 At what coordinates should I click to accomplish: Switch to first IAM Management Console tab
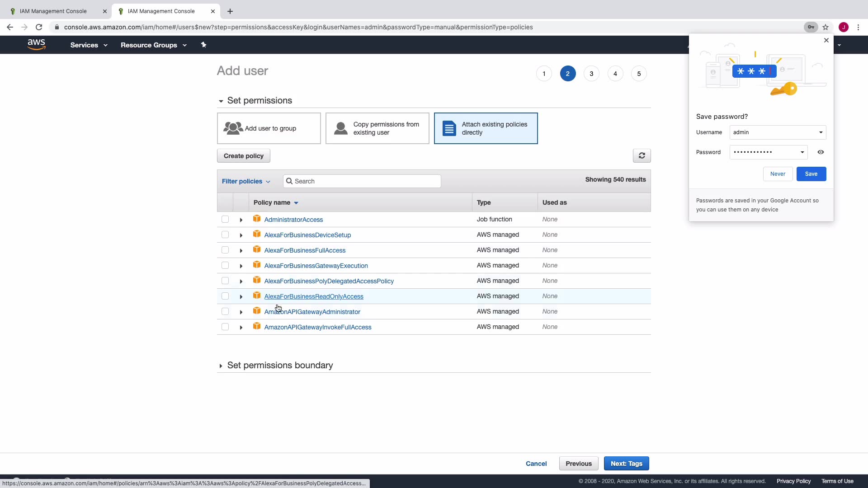click(x=53, y=11)
